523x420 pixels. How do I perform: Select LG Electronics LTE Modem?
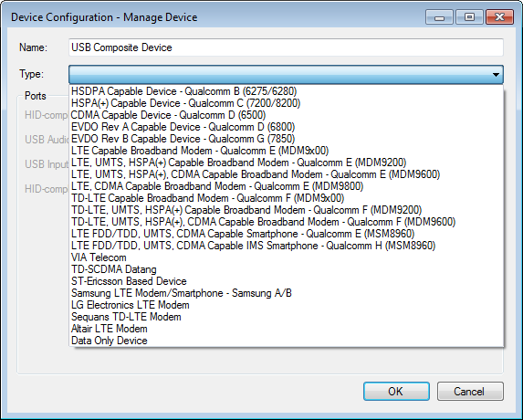tap(287, 305)
